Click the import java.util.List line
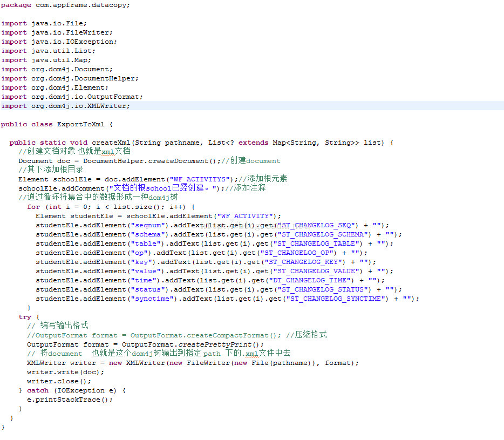This screenshot has width=504, height=440. point(48,51)
